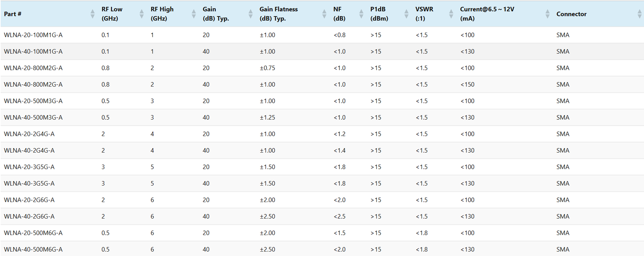Click the RF High sort arrows

[x=194, y=14]
